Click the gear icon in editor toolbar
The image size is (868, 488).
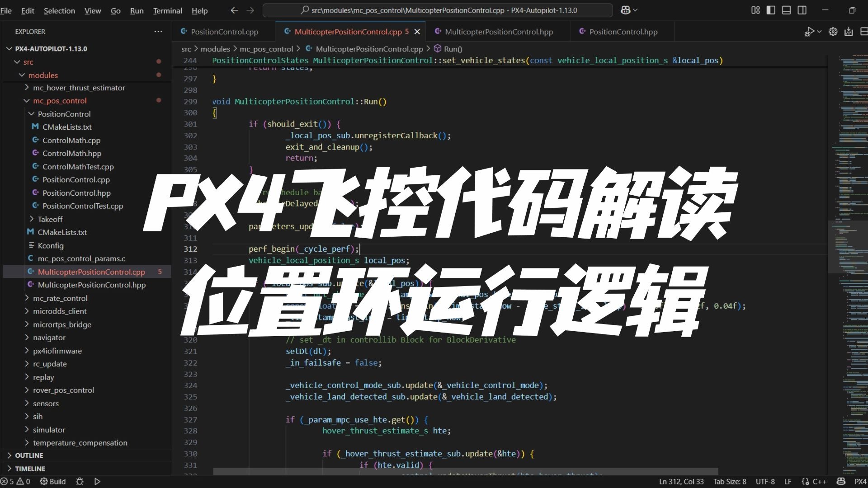[833, 32]
